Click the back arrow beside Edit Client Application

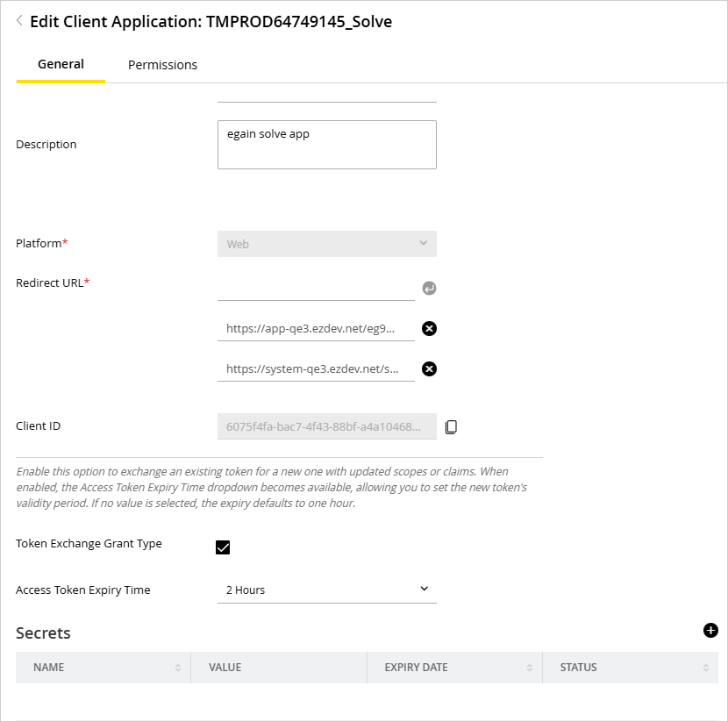pyautogui.click(x=19, y=21)
